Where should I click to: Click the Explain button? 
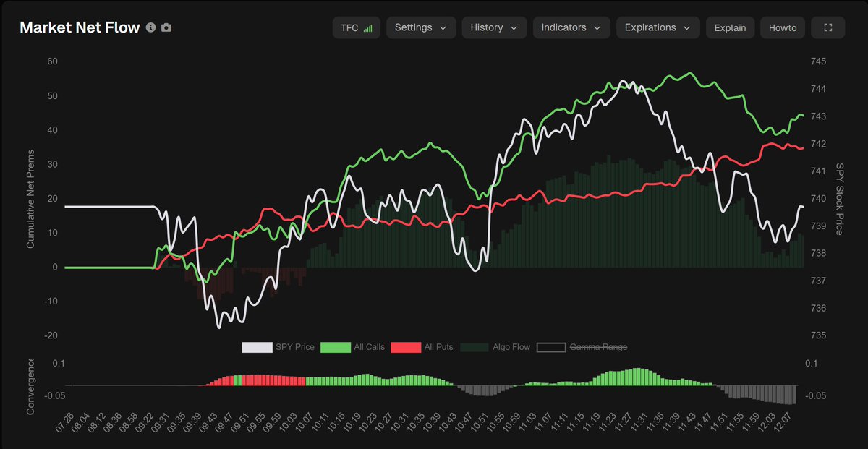[x=731, y=27]
